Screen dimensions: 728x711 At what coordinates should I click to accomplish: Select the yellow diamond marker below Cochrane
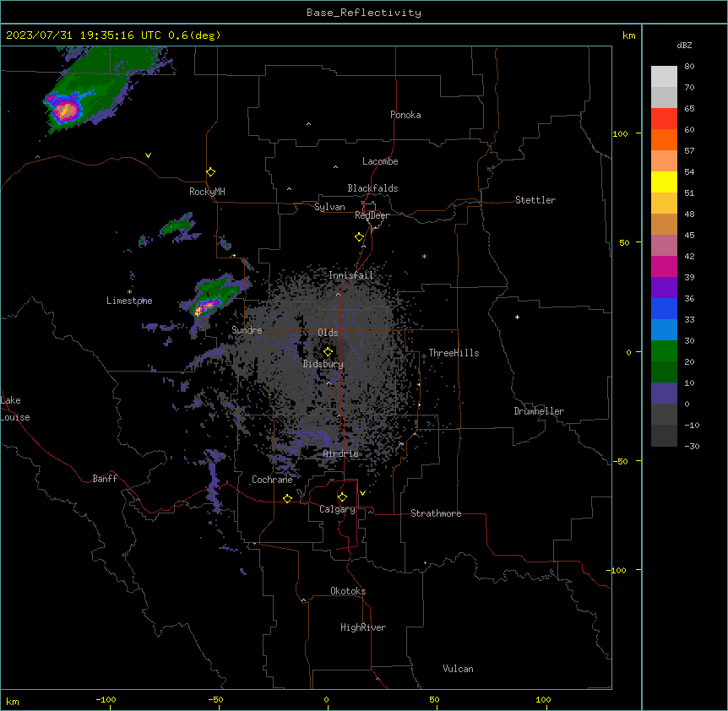click(x=287, y=498)
